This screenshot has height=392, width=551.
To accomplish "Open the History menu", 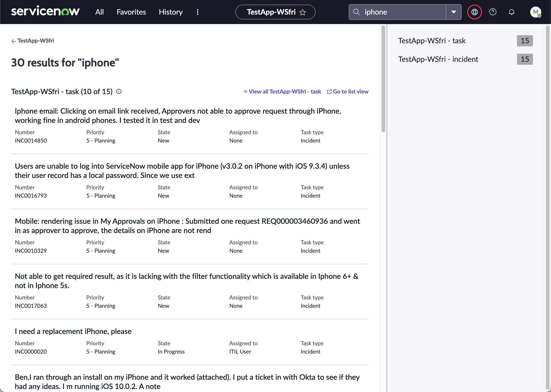I will click(x=170, y=12).
